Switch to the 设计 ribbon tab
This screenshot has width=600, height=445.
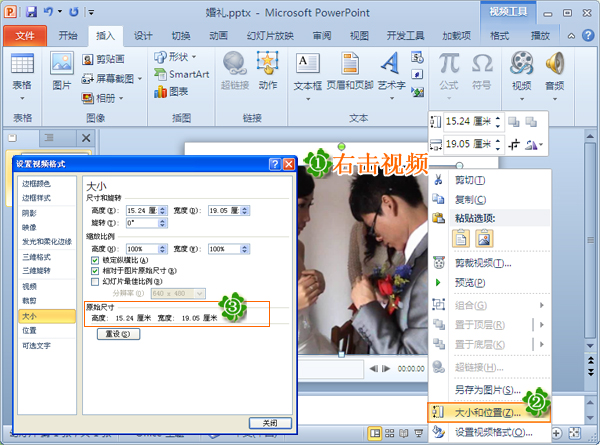[143, 36]
